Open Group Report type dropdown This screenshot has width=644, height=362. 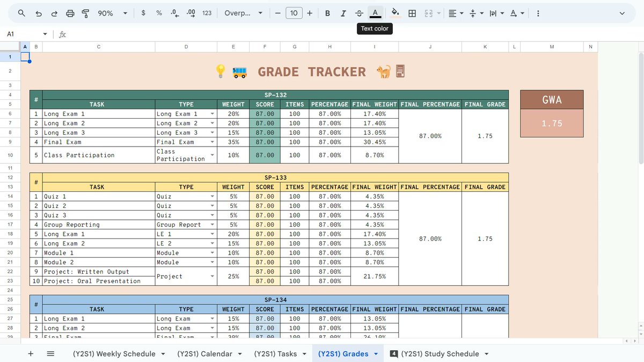tap(213, 225)
